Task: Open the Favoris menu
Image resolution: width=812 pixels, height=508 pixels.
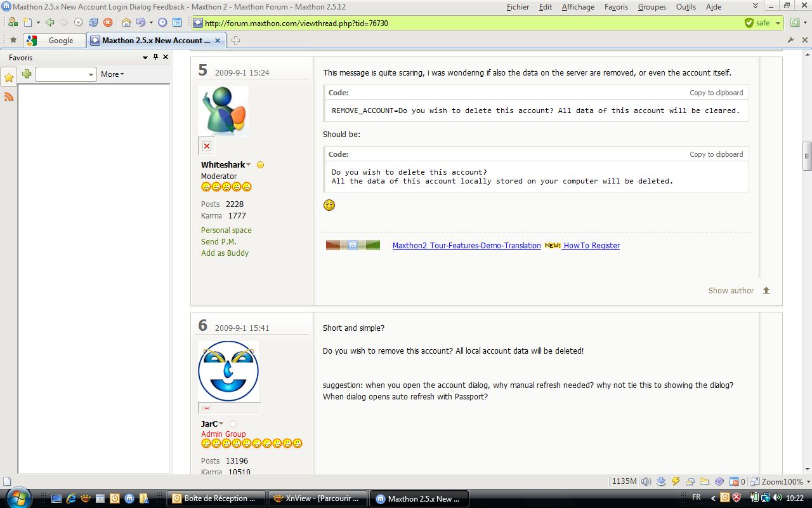Action: point(616,7)
